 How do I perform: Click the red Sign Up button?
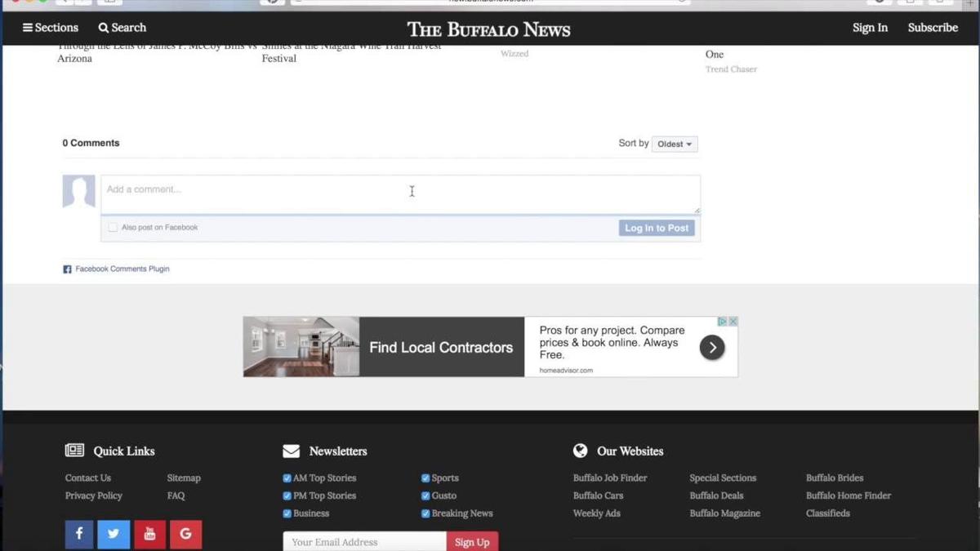point(472,542)
